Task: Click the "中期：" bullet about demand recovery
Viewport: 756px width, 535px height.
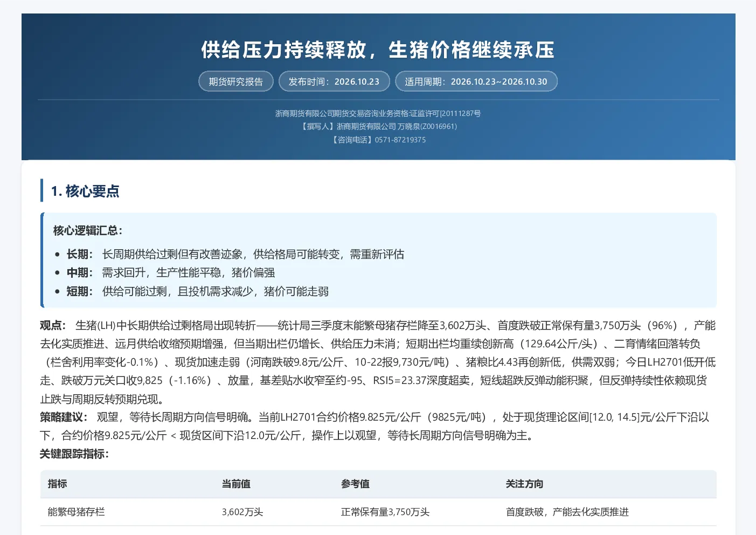Action: pyautogui.click(x=171, y=272)
